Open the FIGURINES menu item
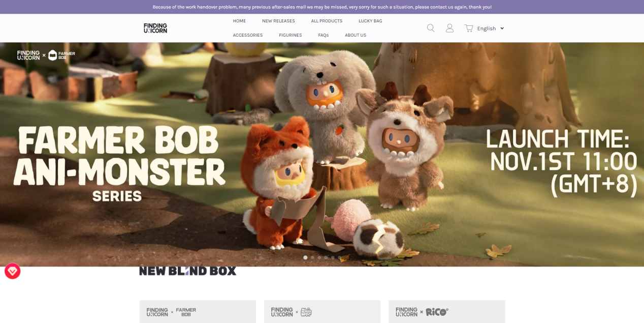This screenshot has width=644, height=323. click(291, 35)
